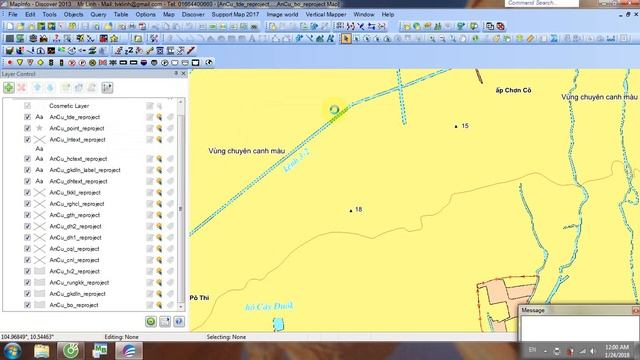Open the Objects menu
The image size is (640, 360).
pyautogui.click(x=73, y=14)
